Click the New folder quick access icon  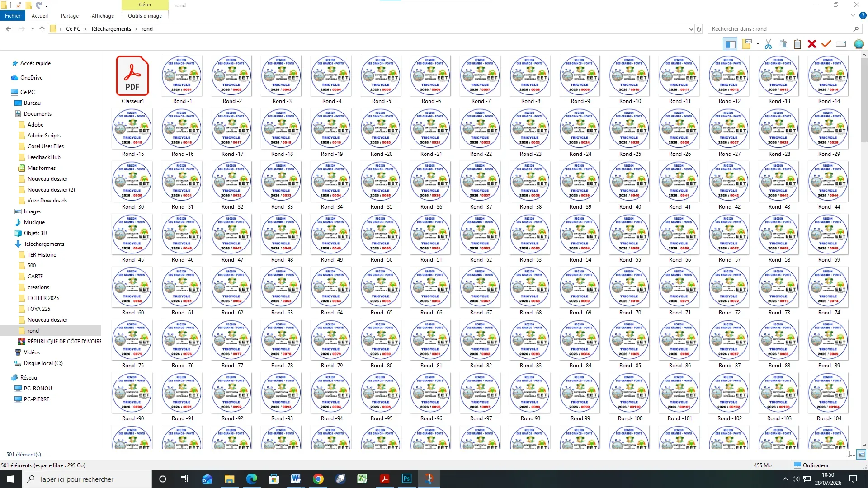[28, 5]
